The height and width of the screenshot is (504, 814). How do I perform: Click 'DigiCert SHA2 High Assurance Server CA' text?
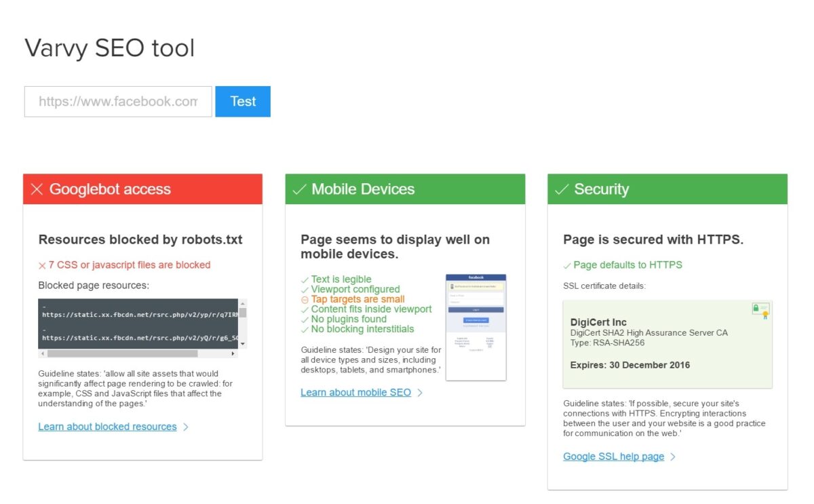(648, 333)
